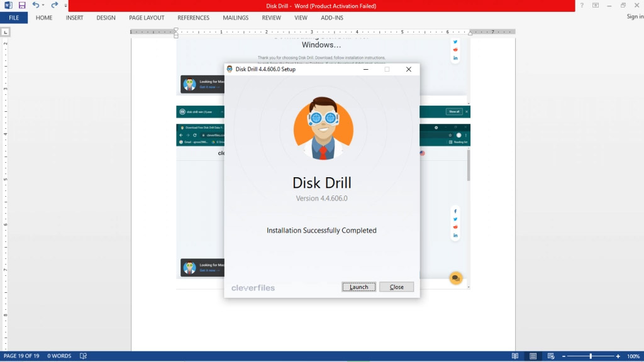Open zoom dialog via 100% level

click(633, 356)
